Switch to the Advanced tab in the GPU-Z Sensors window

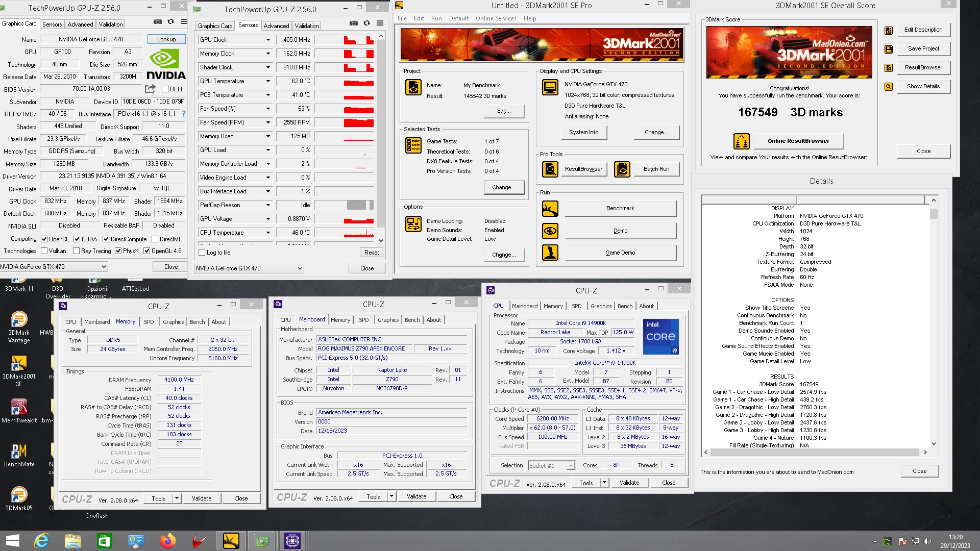[276, 26]
